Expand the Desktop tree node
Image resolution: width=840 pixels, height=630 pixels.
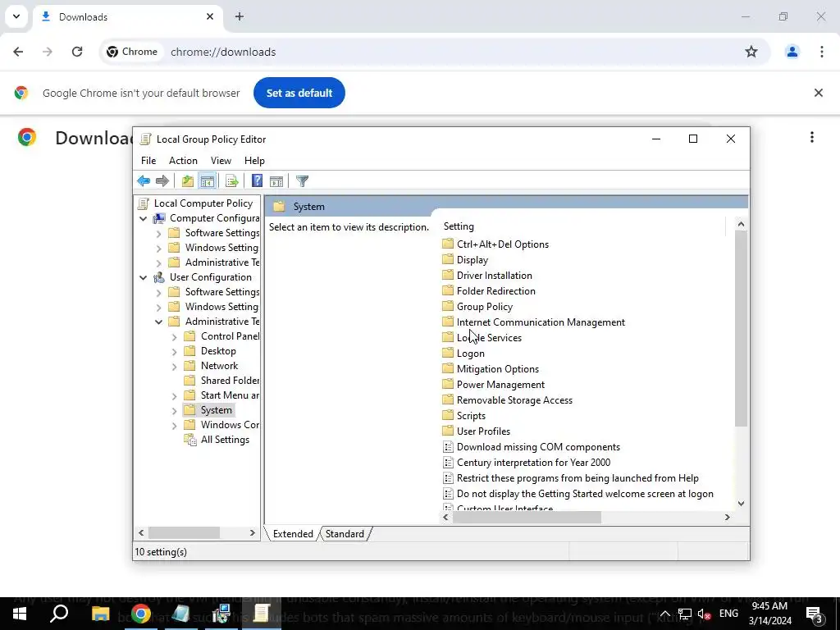tap(174, 352)
